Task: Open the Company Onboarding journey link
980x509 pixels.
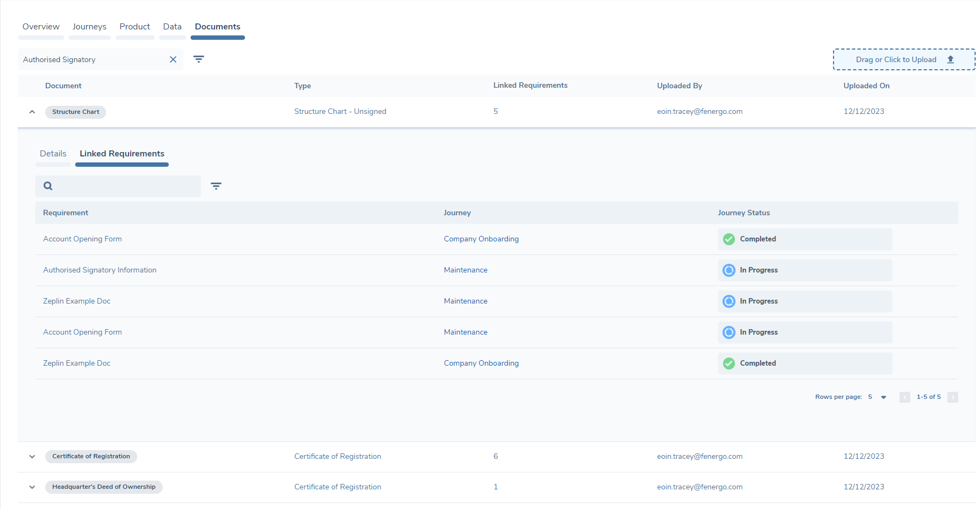Action: pyautogui.click(x=481, y=239)
